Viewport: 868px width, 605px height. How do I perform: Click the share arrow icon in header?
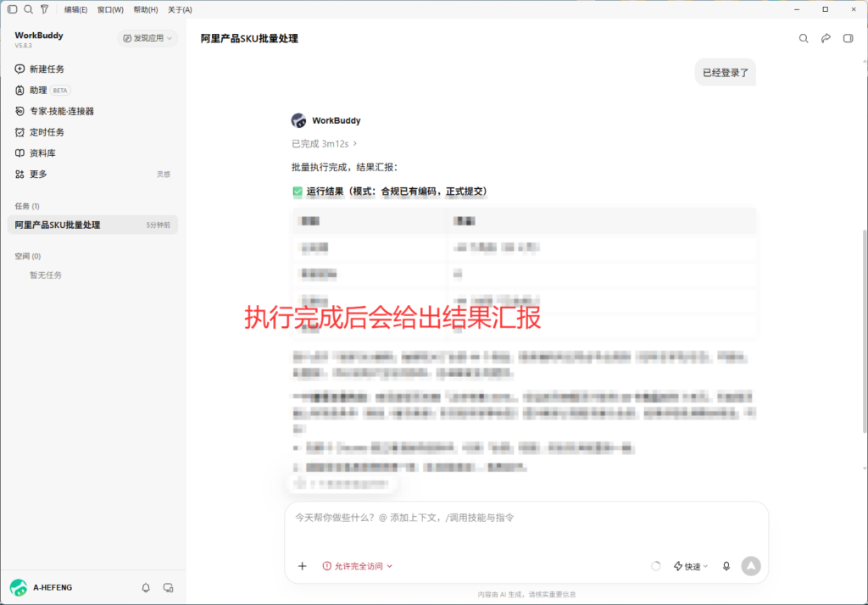tap(826, 38)
